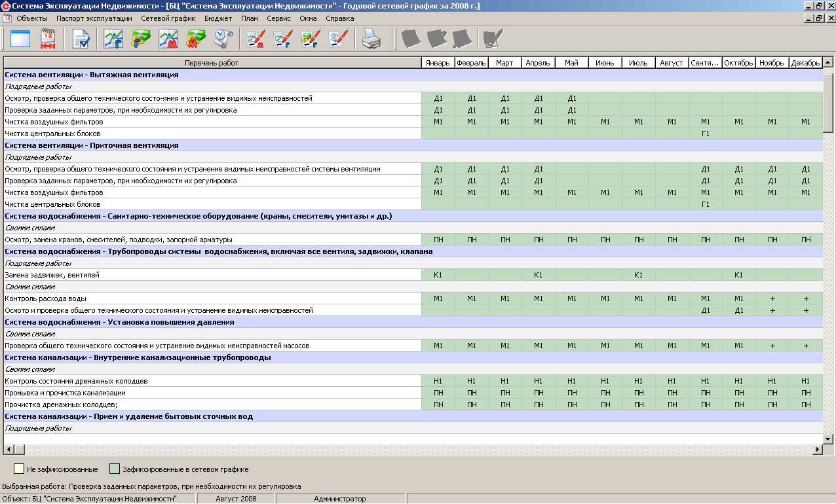Click the Декабрь plus cell for Контроль расхода воды
Image resolution: width=836 pixels, height=504 pixels.
tap(805, 298)
